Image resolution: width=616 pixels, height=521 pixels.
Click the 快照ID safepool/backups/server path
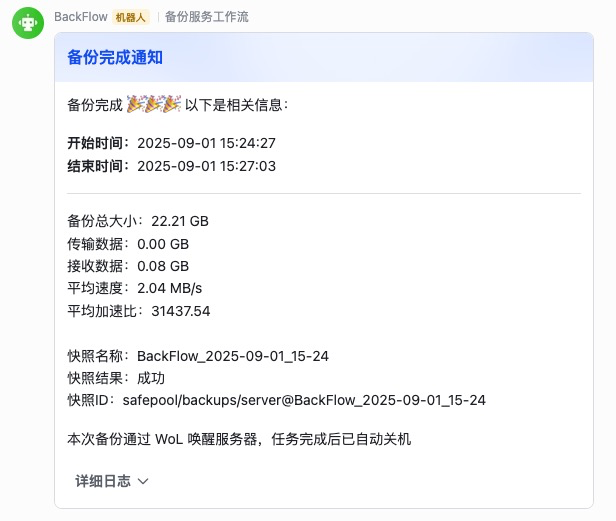pyautogui.click(x=304, y=400)
